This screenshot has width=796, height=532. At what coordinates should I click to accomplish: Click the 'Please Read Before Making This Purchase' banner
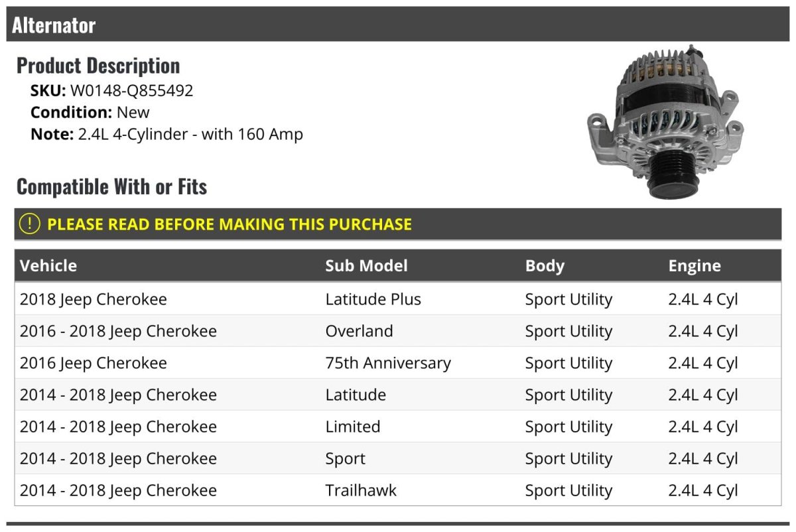click(x=230, y=224)
